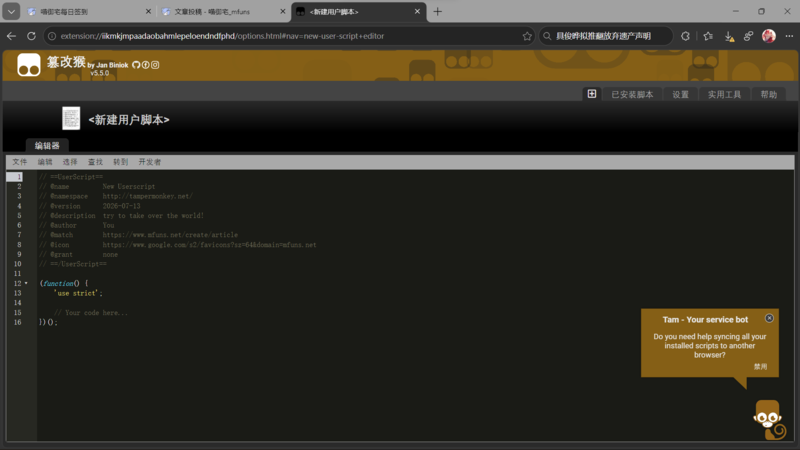Open the 开发者 menu in editor
800x450 pixels.
(149, 162)
